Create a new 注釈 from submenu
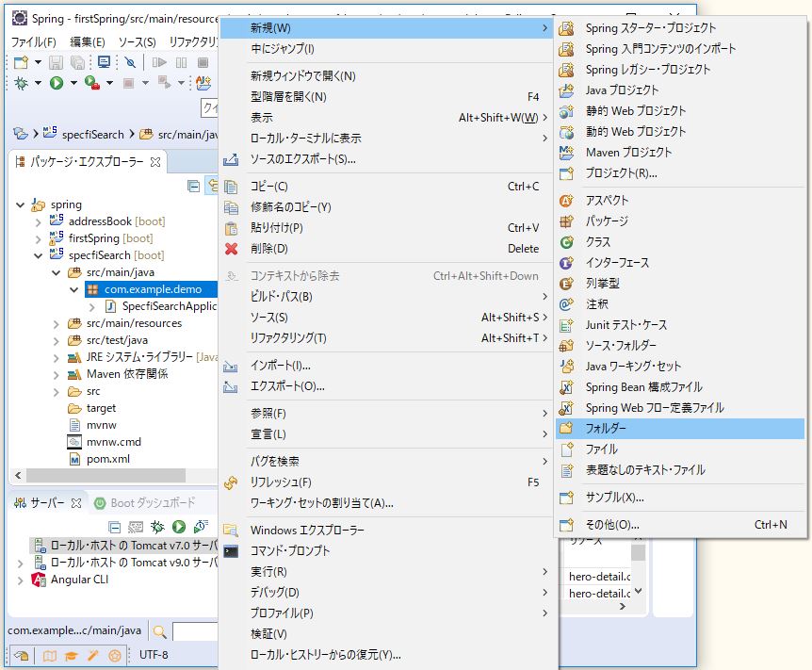The width and height of the screenshot is (812, 670). [680, 304]
